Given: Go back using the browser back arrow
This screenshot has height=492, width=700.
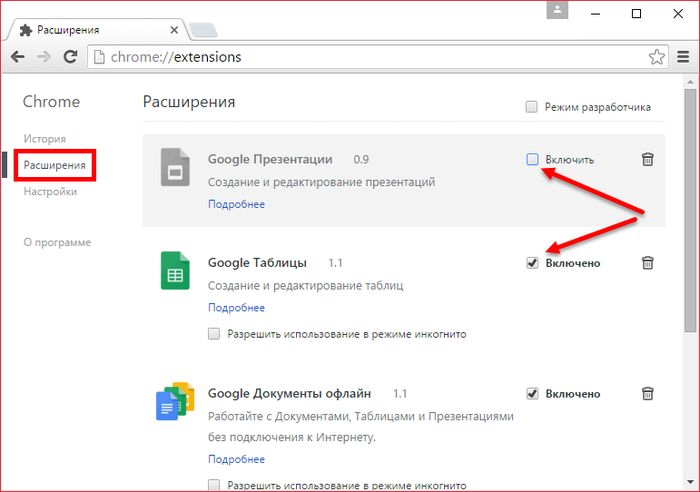Looking at the screenshot, I should [18, 57].
